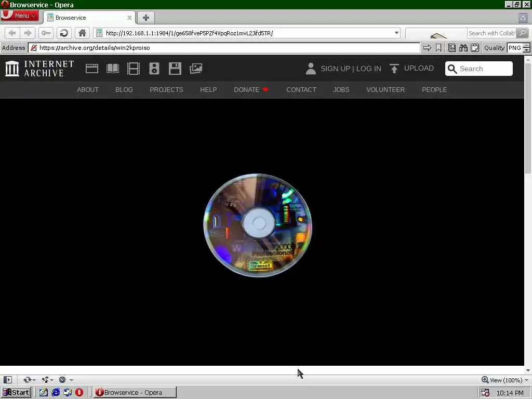Open the JOBS menu item
Screen dimensions: 532x399
[x=341, y=90]
